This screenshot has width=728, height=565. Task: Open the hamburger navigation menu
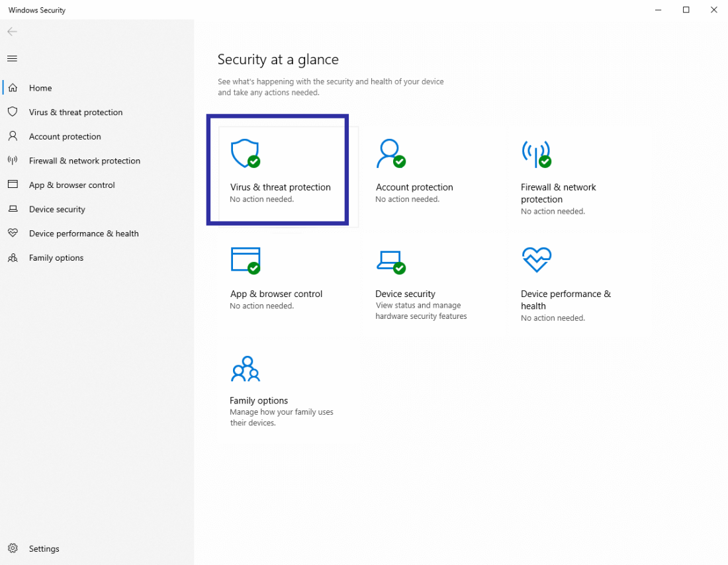12,58
